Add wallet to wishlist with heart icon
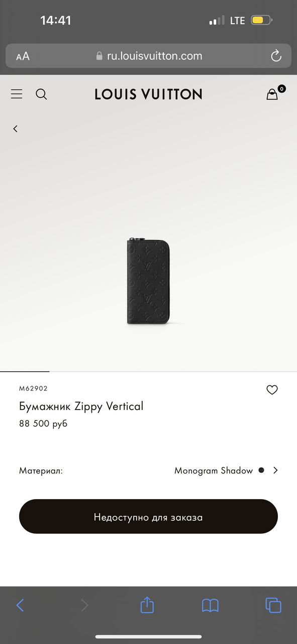The image size is (297, 644). coord(272,390)
